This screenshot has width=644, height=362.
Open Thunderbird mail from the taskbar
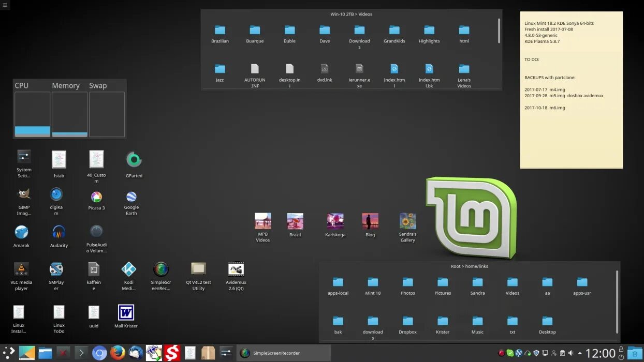point(136,353)
